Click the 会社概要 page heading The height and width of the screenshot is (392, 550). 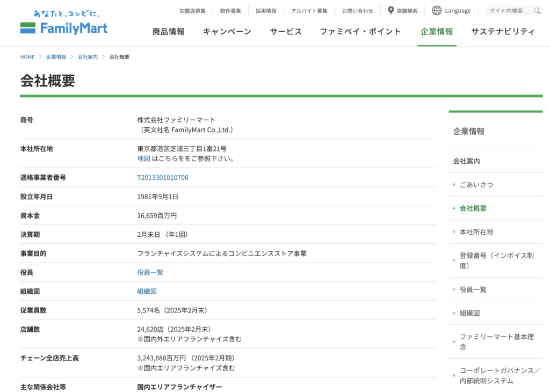point(48,81)
